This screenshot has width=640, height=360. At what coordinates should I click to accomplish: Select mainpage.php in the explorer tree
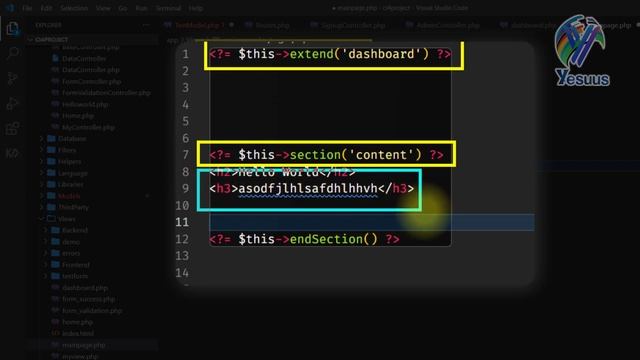click(x=84, y=345)
